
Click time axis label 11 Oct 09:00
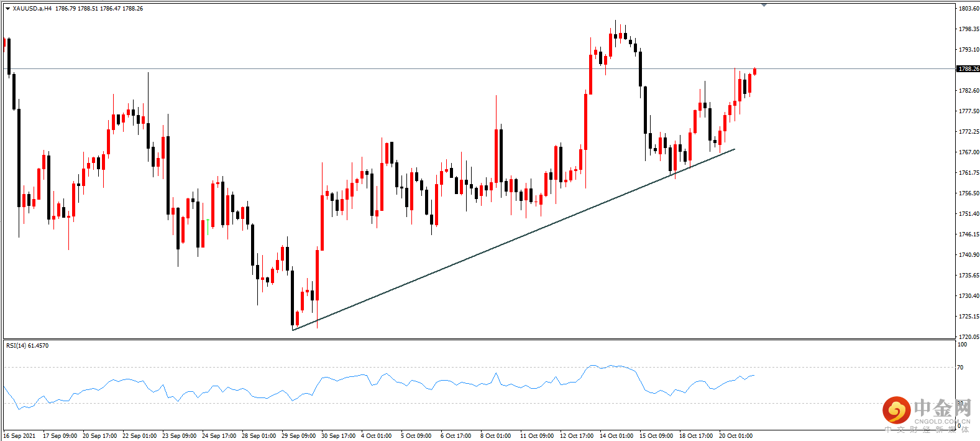[537, 436]
